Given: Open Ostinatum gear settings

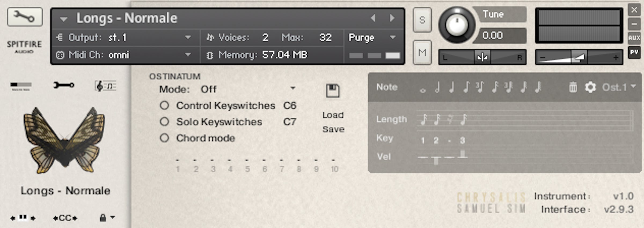Looking at the screenshot, I should (x=590, y=87).
